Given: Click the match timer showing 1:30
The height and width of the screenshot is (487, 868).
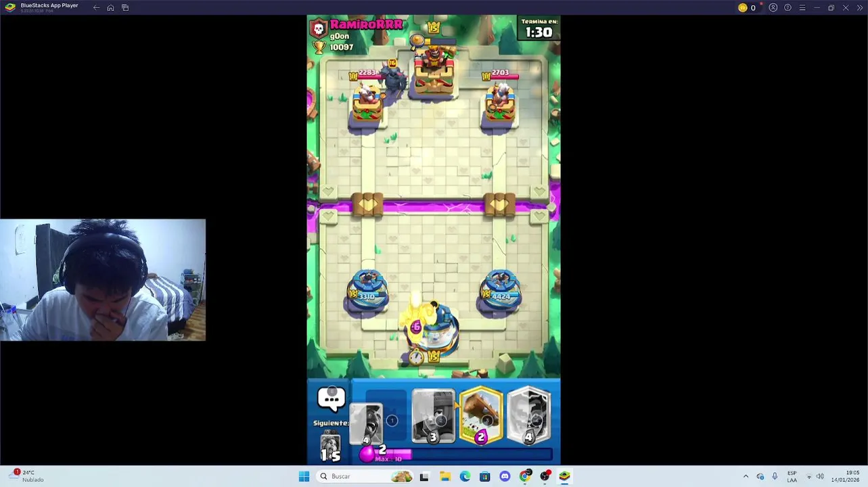Looking at the screenshot, I should tap(539, 32).
